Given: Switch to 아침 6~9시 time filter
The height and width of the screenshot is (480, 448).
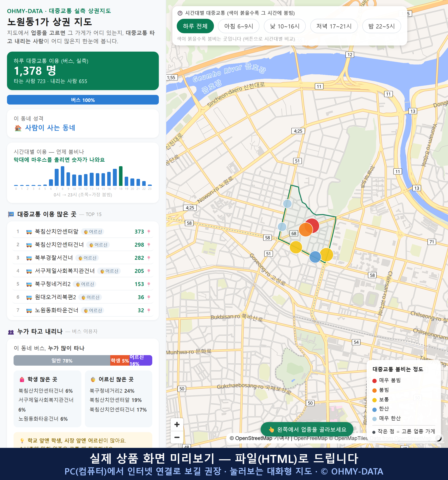Looking at the screenshot, I should (238, 26).
